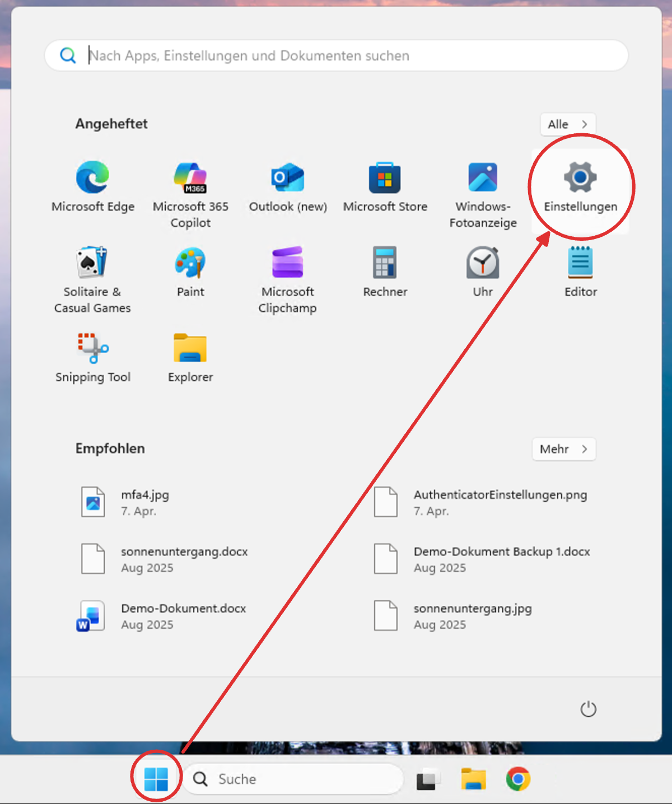This screenshot has height=804, width=672.
Task: Launch Windows-Fotoanzeige
Action: [x=483, y=195]
